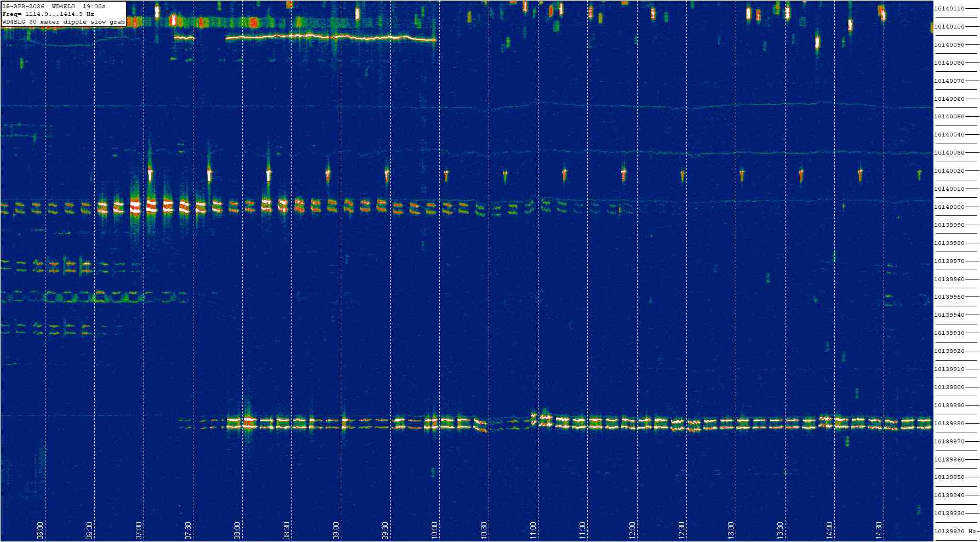The height and width of the screenshot is (542, 980).
Task: Click the 14:00 time marker
Action: click(x=829, y=530)
